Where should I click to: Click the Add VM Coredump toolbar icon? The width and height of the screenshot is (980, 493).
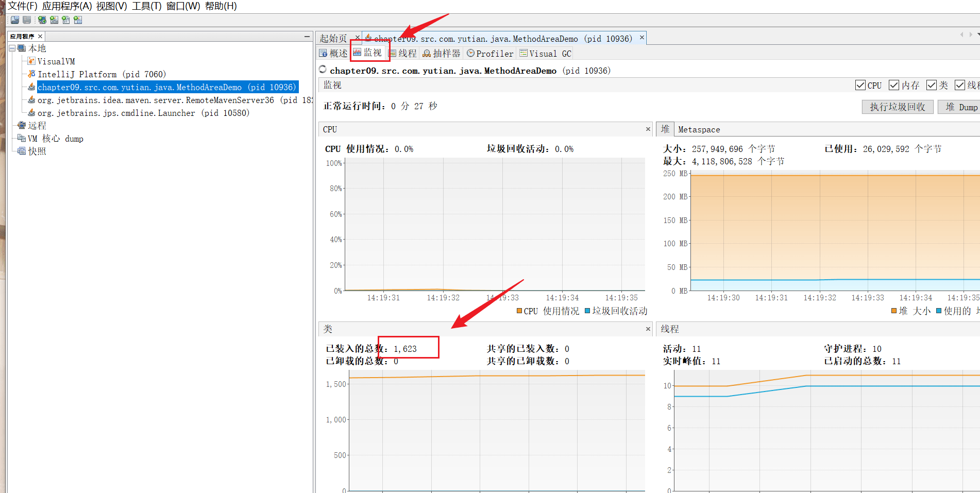pos(66,20)
